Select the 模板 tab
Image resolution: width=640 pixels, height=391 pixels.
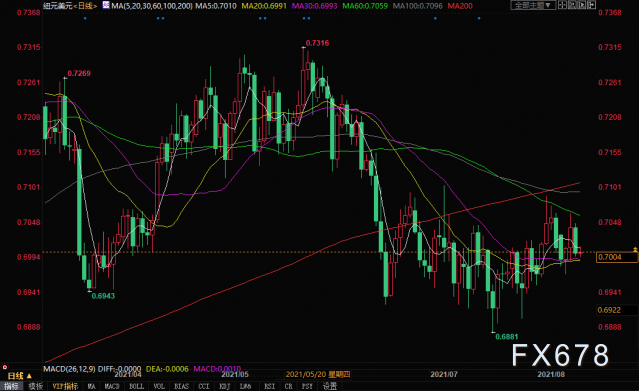(x=36, y=386)
